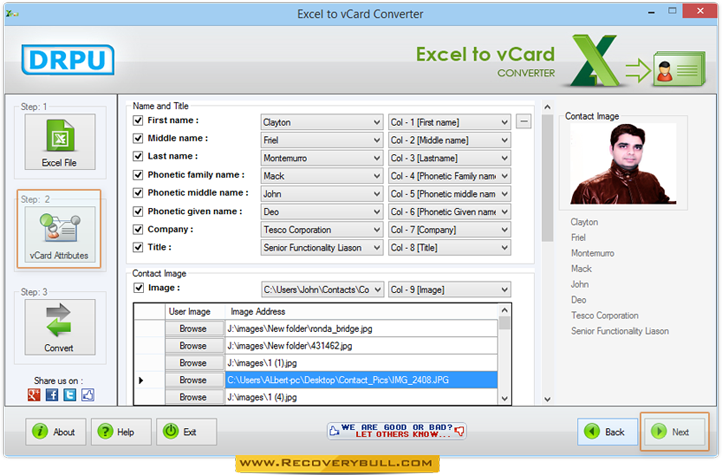Screen dimensions: 722x475
Task: Disable Phonetic given name checkbox
Action: 138,211
